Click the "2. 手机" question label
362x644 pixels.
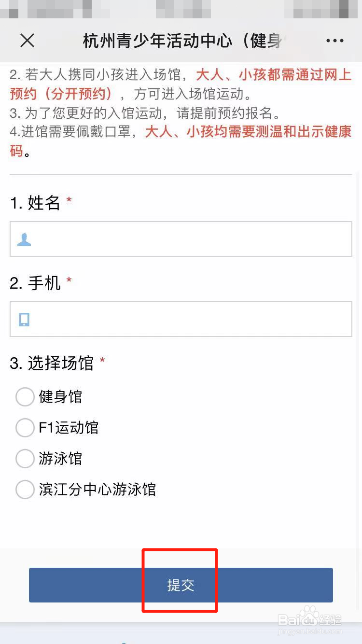35,283
